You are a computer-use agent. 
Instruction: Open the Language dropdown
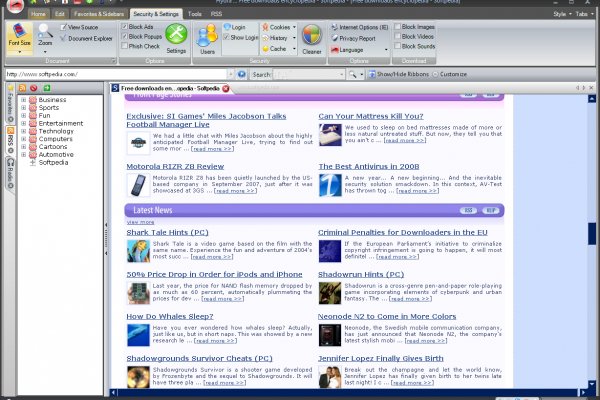coord(363,48)
